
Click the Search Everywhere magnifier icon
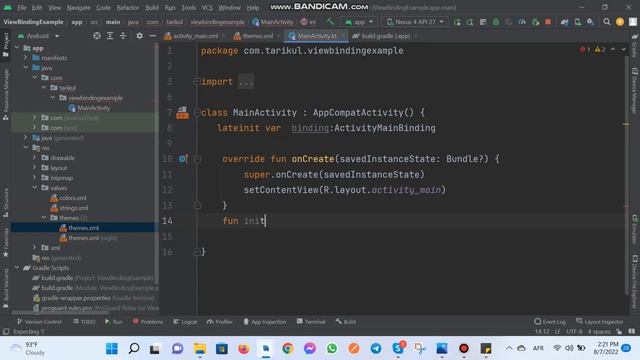607,22
